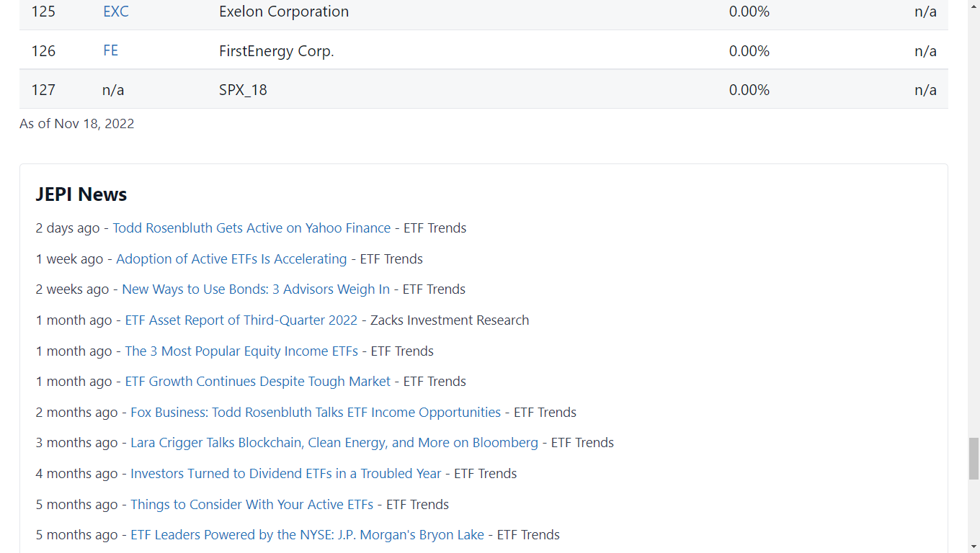Click the 'FirstEnergy Corp.' name cell
The width and height of the screenshot is (980, 553).
click(x=277, y=51)
